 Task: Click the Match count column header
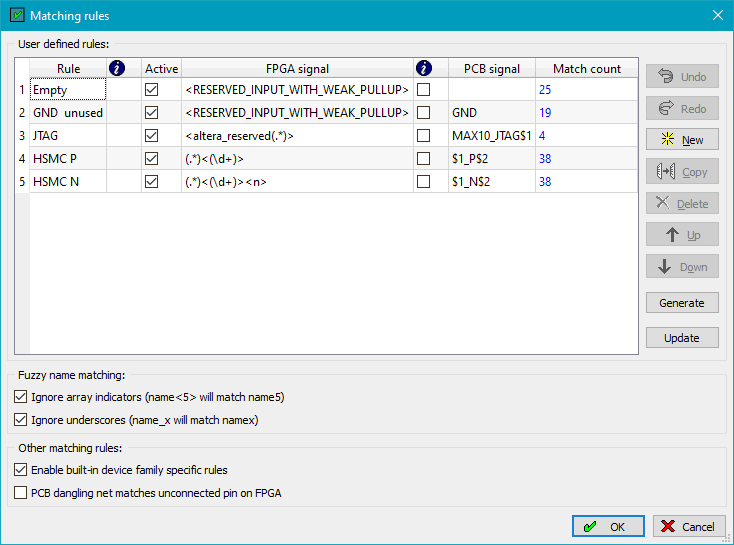tap(586, 68)
